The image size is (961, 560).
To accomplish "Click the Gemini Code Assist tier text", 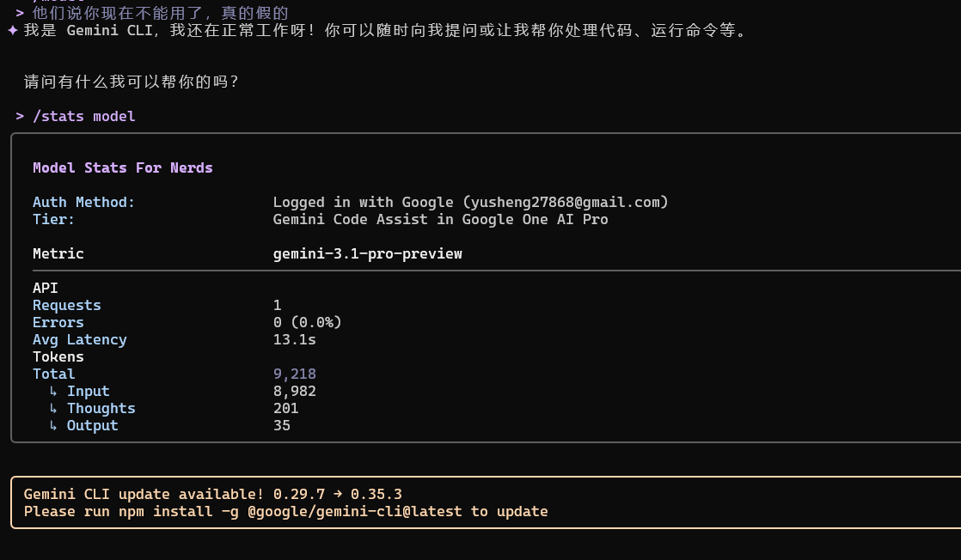I will (441, 219).
